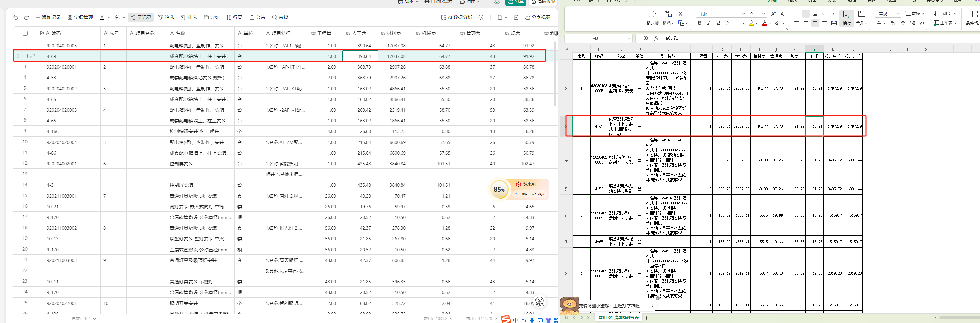Align text left in spreadsheet
This screenshot has height=323, width=980.
[x=796, y=23]
